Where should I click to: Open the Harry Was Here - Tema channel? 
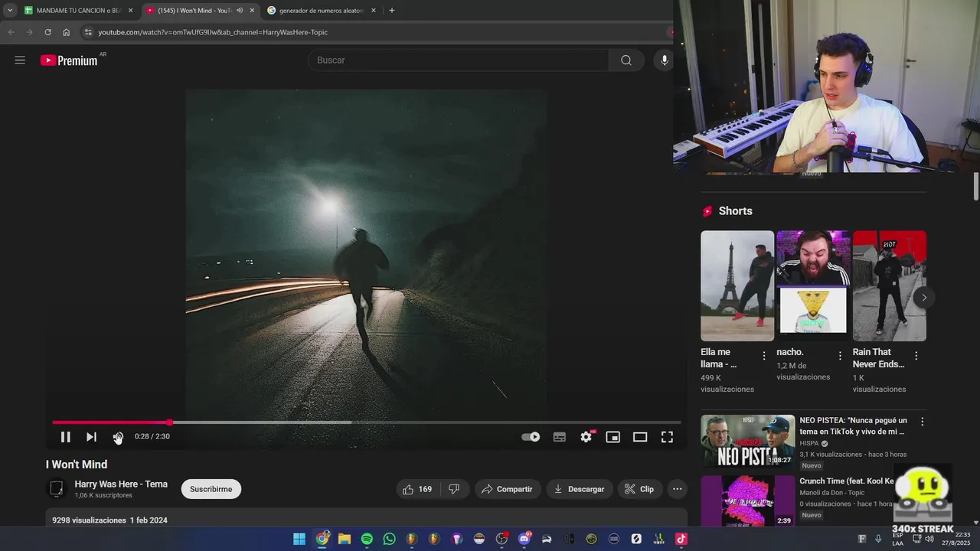[x=121, y=484]
